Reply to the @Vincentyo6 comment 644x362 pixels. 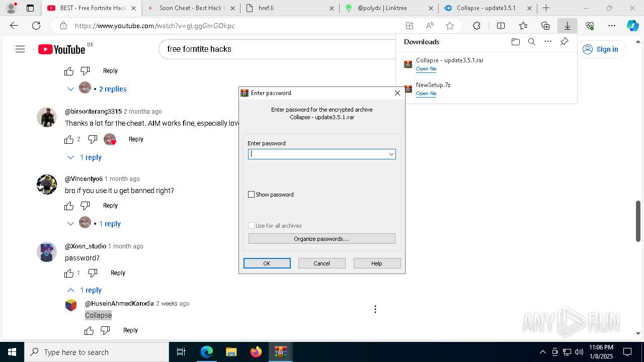tap(110, 206)
